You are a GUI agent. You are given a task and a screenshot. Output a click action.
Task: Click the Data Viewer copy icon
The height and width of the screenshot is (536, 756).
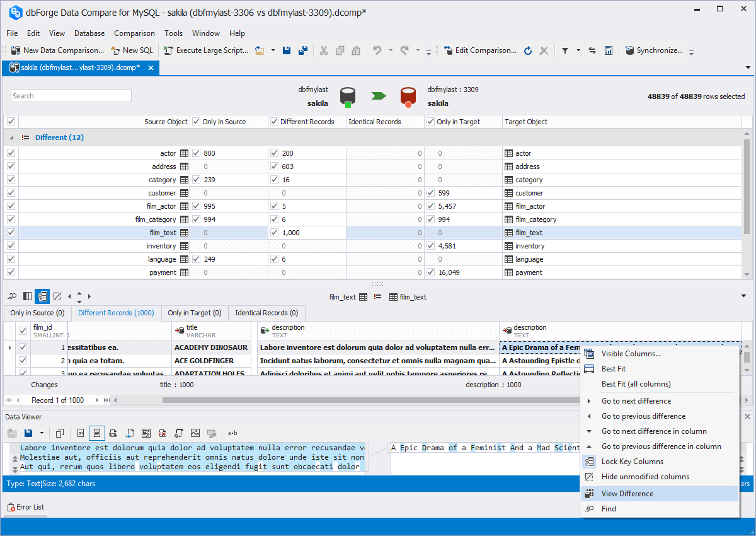pyautogui.click(x=60, y=433)
